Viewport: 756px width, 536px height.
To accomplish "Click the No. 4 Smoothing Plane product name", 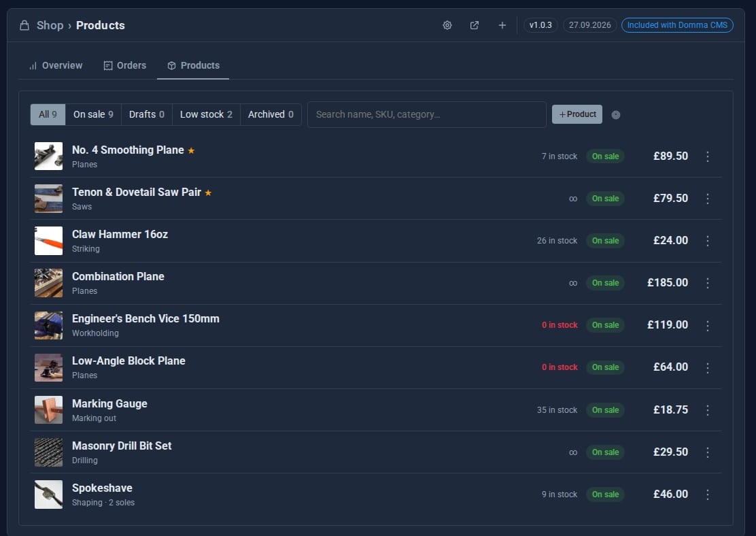I will 128,150.
